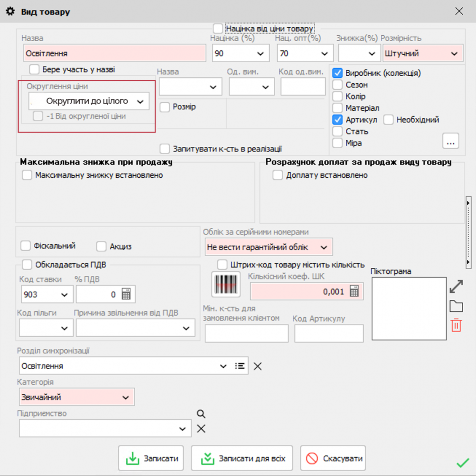Browse folder for pictogram image

[456, 306]
